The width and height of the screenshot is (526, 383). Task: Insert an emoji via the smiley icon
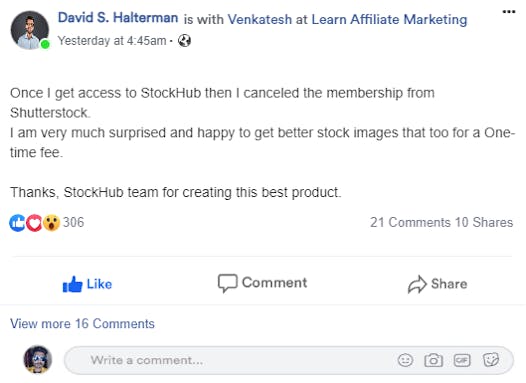click(405, 361)
